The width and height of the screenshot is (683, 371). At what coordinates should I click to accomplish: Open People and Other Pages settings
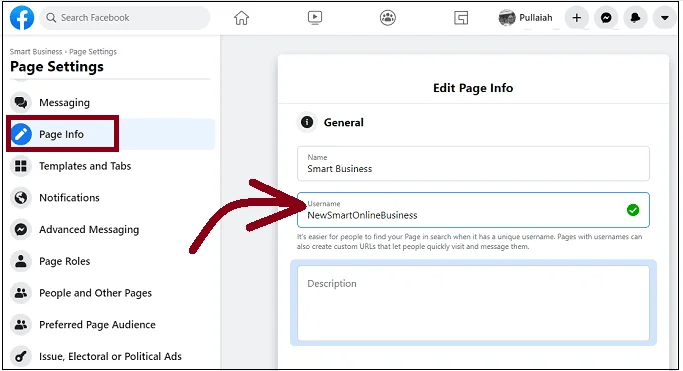tap(111, 293)
